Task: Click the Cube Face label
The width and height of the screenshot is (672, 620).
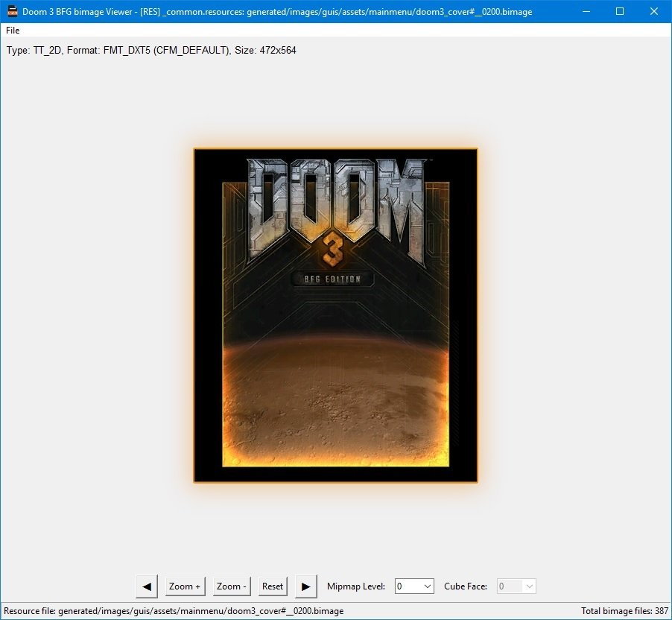Action: (x=466, y=586)
